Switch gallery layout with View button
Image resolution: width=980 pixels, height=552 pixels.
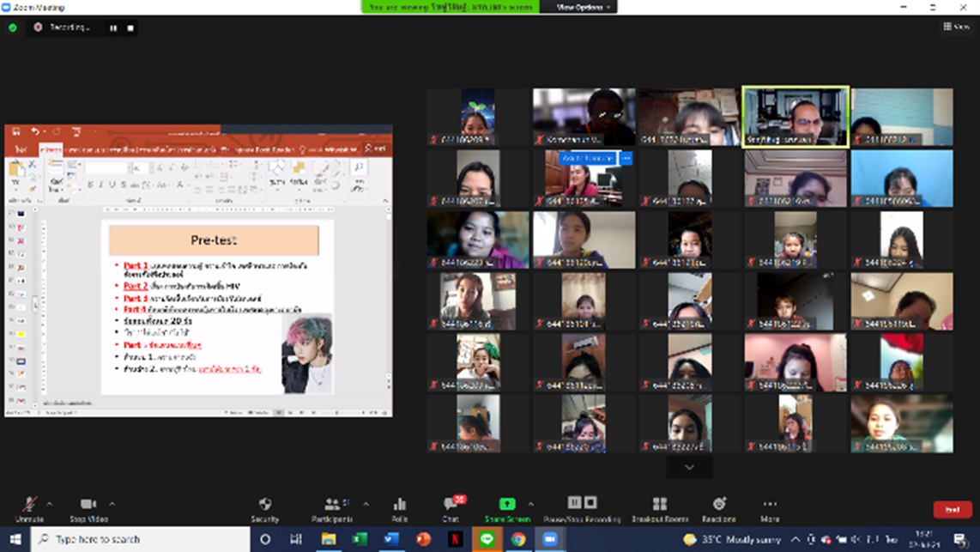click(956, 27)
